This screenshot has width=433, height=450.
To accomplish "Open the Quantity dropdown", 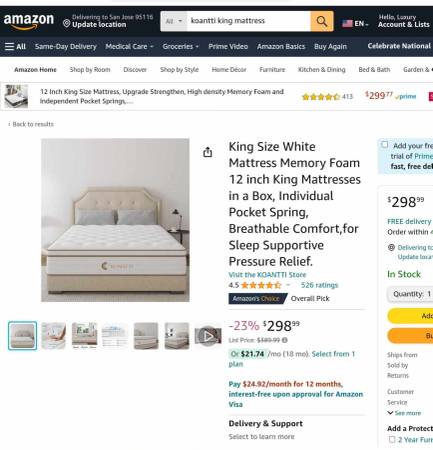I will click(410, 294).
